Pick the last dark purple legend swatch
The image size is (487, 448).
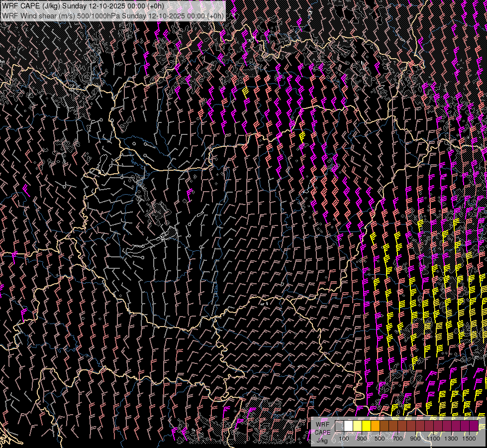(x=474, y=426)
